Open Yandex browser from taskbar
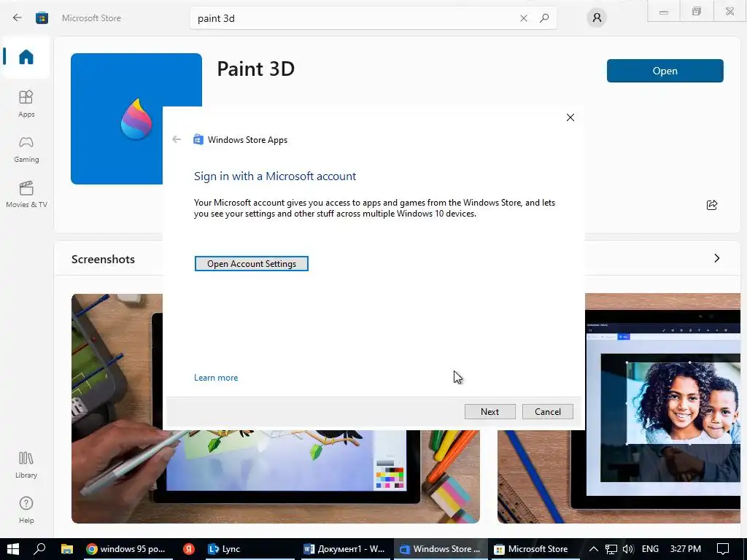The width and height of the screenshot is (747, 560). click(x=189, y=549)
